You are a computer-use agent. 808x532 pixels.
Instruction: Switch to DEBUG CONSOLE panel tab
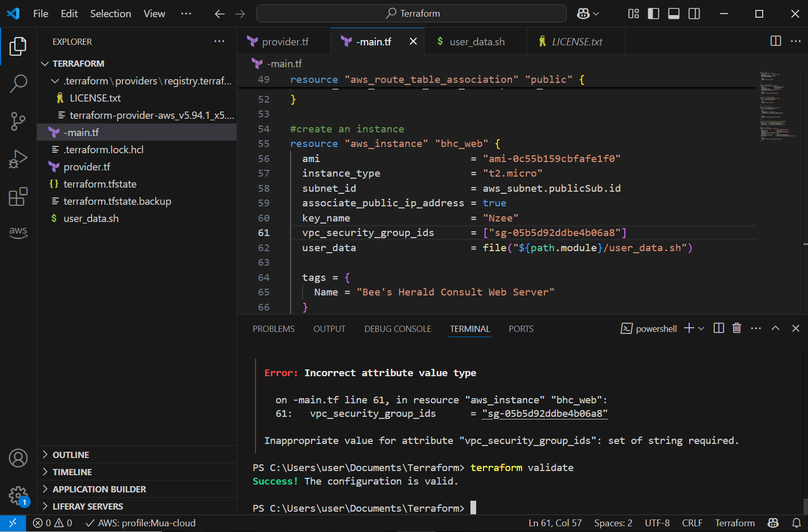[397, 329]
